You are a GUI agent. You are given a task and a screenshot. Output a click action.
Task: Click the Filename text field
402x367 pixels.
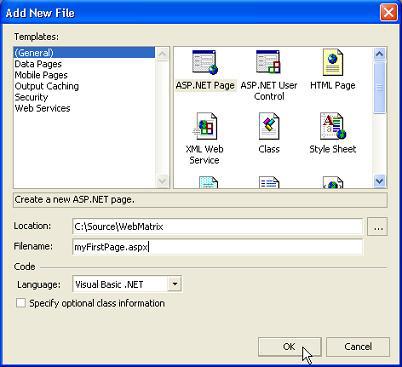217,247
